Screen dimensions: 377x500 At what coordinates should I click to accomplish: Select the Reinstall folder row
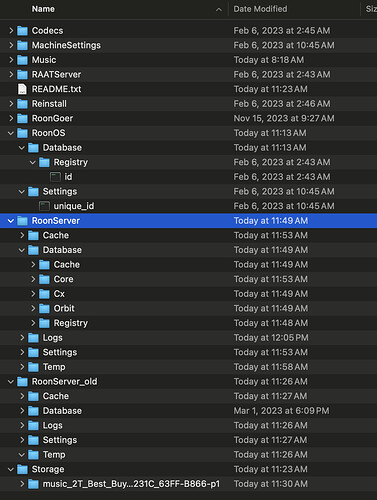(x=188, y=104)
